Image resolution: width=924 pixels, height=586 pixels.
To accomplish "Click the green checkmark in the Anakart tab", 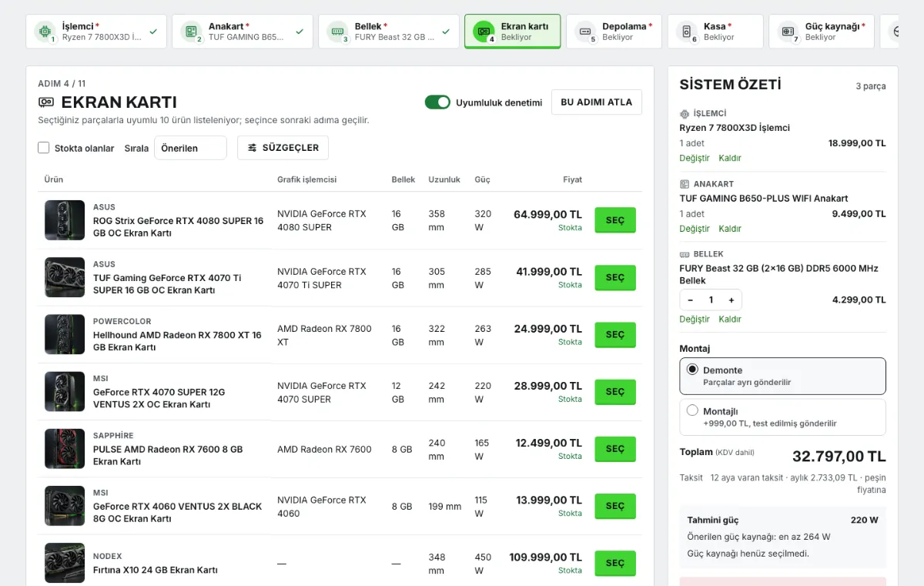I will pos(300,32).
